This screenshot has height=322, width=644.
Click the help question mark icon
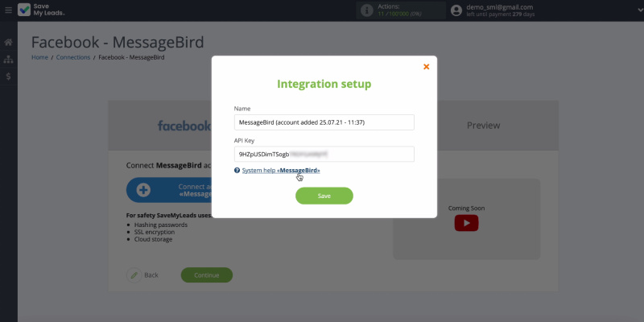point(237,170)
